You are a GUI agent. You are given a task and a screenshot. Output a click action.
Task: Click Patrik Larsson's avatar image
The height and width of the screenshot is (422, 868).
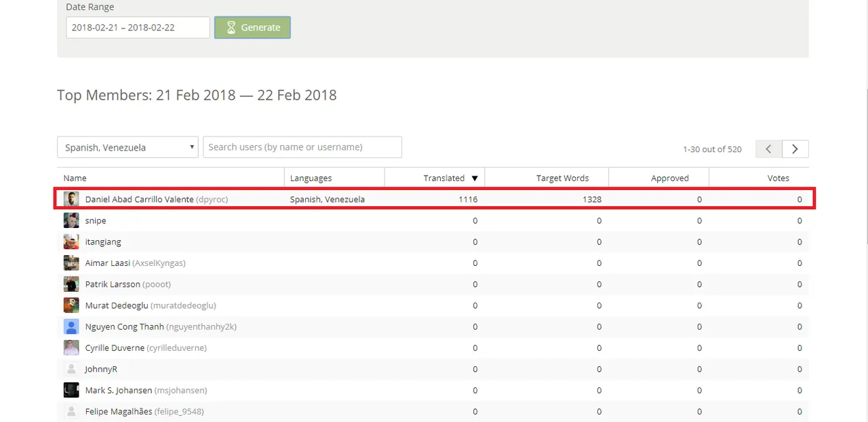tap(71, 284)
